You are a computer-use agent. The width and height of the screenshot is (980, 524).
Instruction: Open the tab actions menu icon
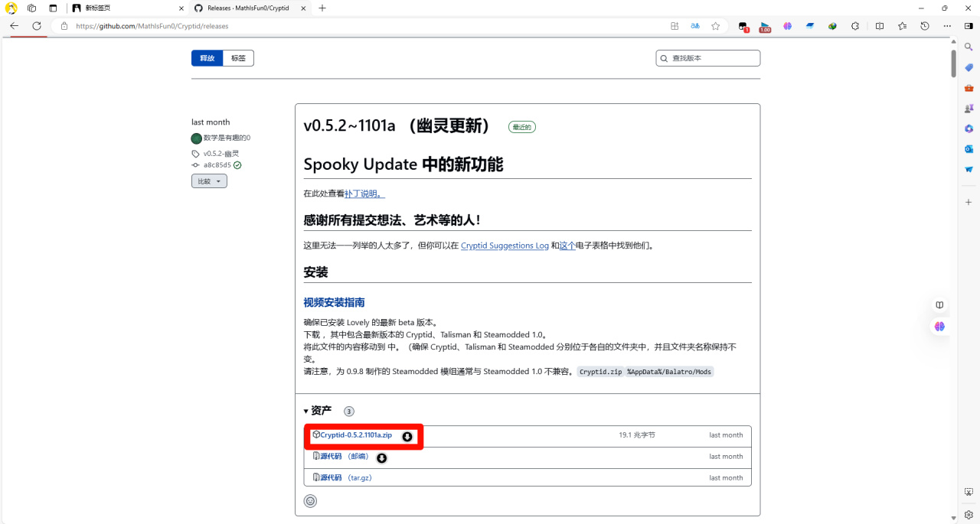[x=53, y=8]
